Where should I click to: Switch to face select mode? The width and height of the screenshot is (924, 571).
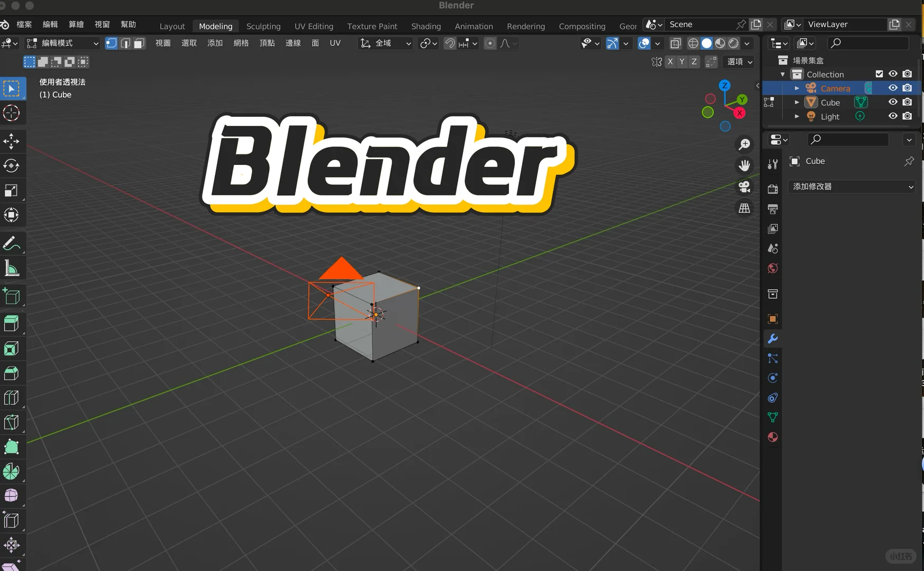[139, 43]
